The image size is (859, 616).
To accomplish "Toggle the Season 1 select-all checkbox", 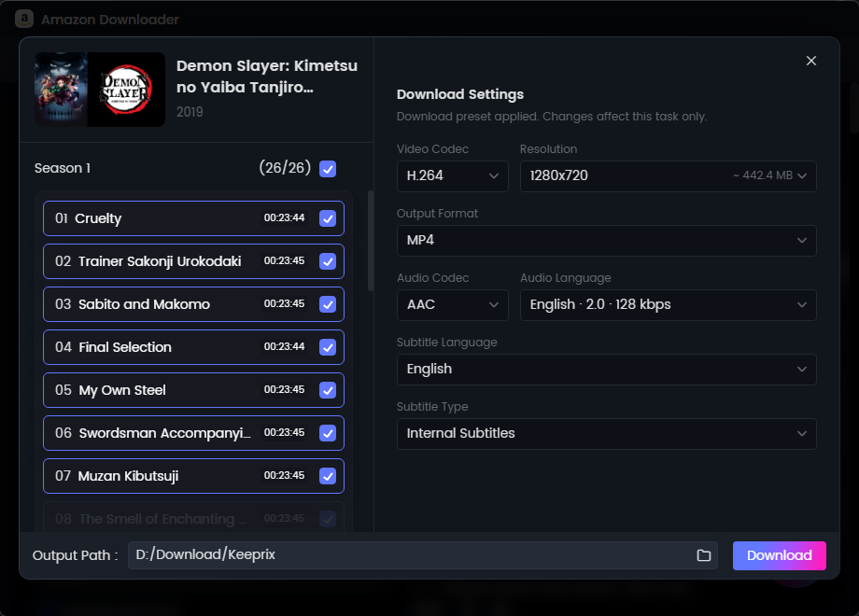I will (x=328, y=169).
